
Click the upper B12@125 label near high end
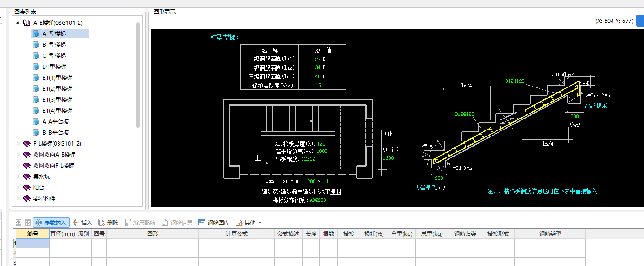pyautogui.click(x=515, y=81)
